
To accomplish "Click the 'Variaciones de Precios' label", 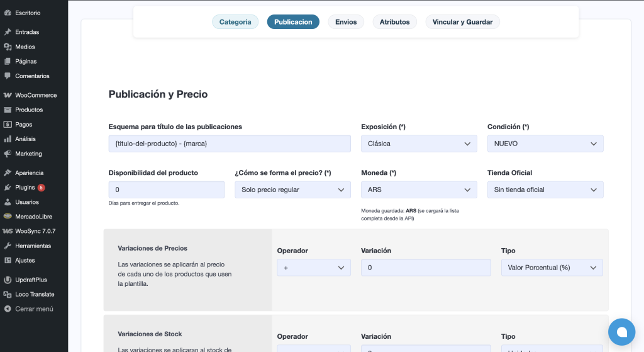I will 152,248.
